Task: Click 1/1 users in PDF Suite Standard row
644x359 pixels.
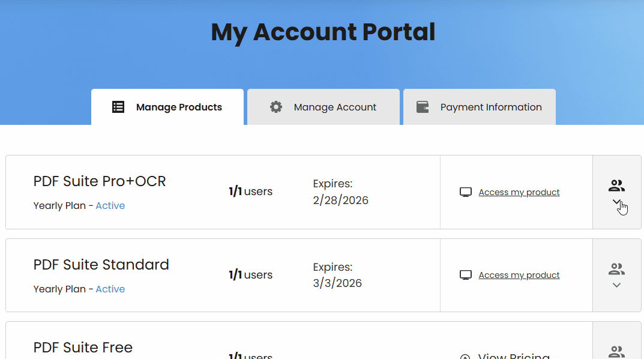Action: coord(250,275)
